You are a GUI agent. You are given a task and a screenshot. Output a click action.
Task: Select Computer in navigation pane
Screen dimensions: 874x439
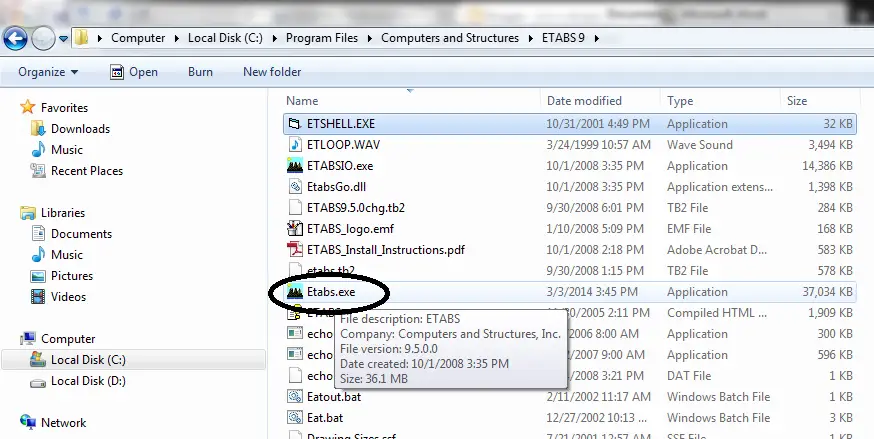click(68, 339)
